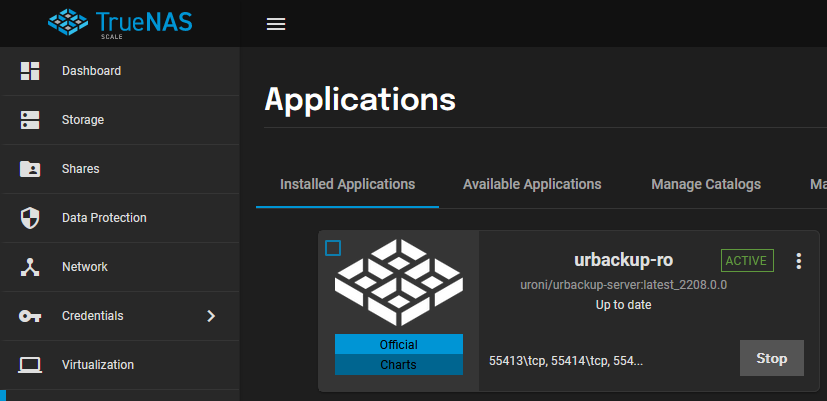Open Shares in the sidebar
The image size is (827, 401).
(x=121, y=169)
